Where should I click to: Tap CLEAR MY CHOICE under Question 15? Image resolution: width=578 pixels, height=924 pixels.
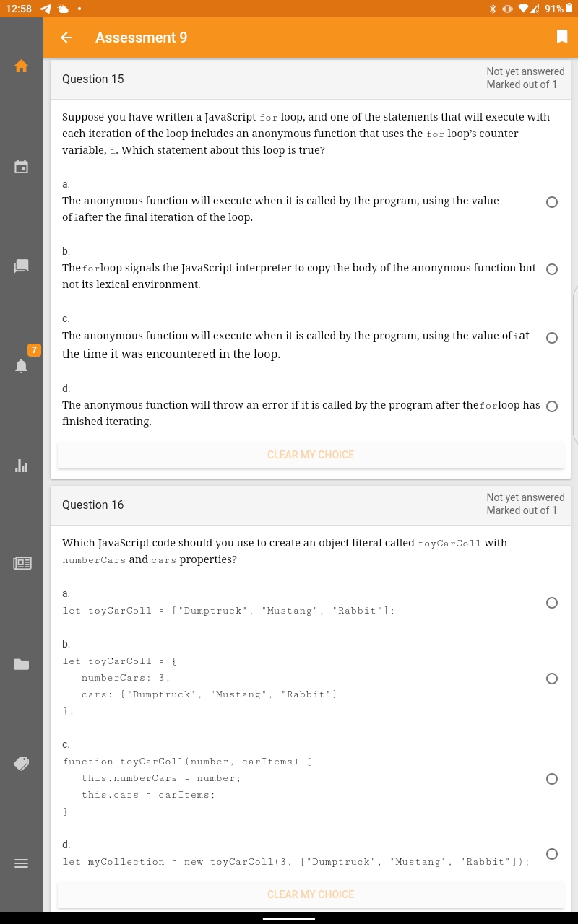(311, 454)
